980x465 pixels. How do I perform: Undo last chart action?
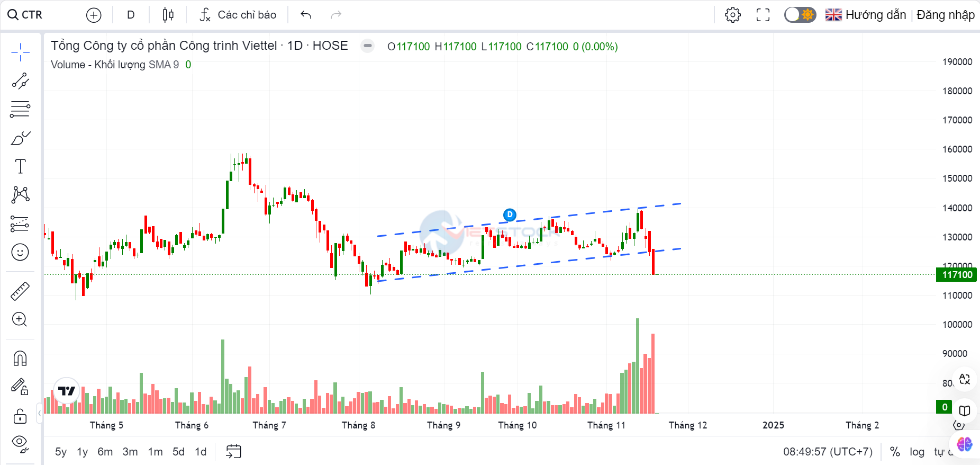306,15
